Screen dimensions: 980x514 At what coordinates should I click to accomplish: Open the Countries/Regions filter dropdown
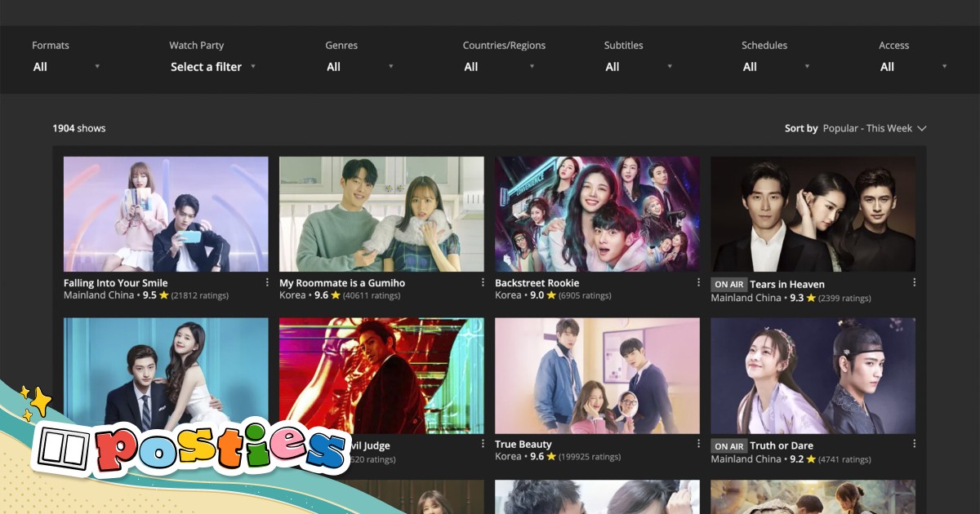(499, 67)
